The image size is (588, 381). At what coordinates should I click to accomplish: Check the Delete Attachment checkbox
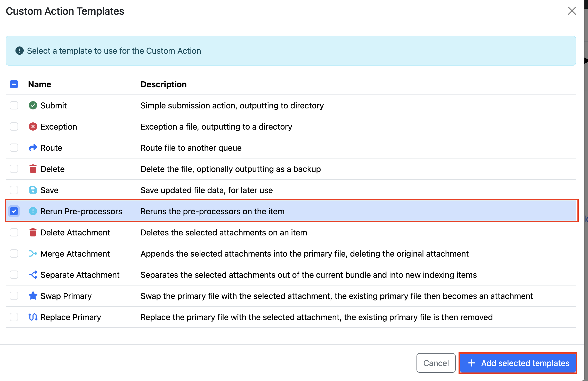14,232
